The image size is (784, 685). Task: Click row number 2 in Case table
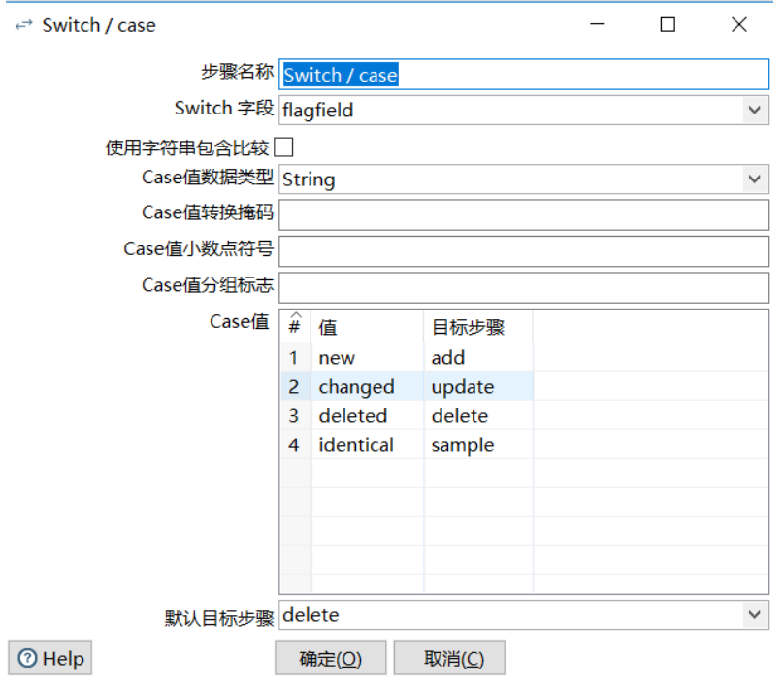click(295, 386)
